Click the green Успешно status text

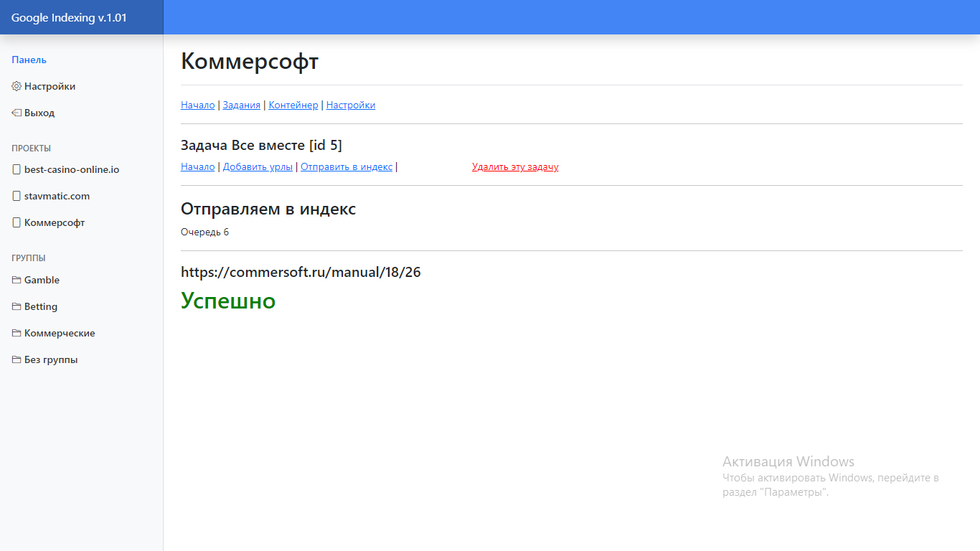[x=228, y=300]
